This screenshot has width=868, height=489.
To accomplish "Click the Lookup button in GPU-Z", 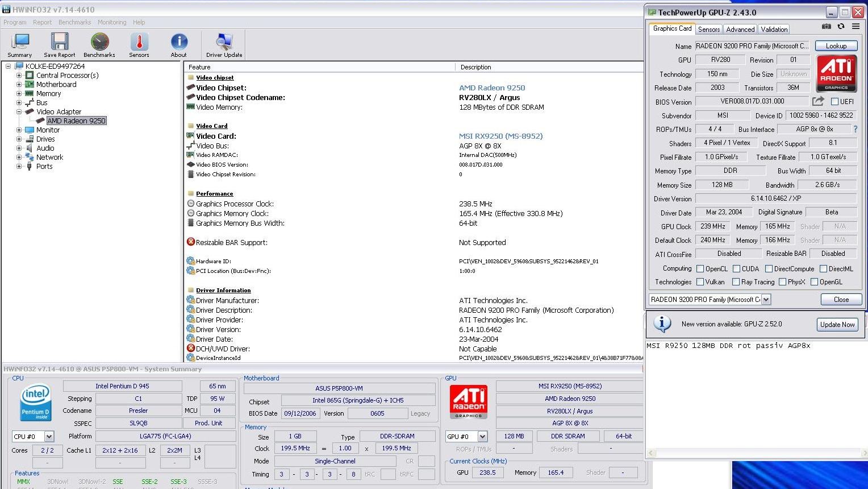I will click(836, 46).
